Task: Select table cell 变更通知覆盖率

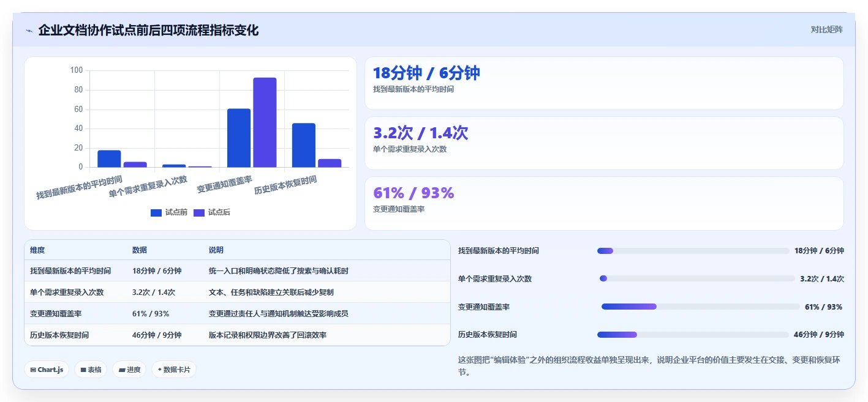Action: tap(56, 313)
